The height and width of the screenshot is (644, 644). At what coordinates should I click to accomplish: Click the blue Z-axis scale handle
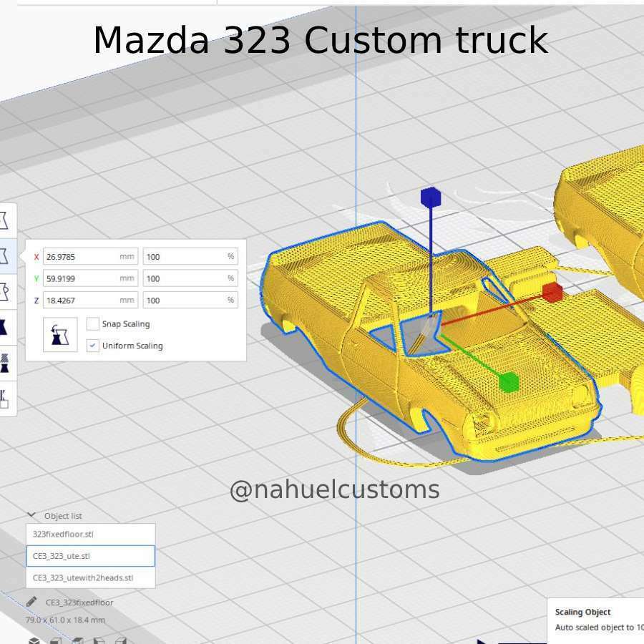tap(431, 197)
